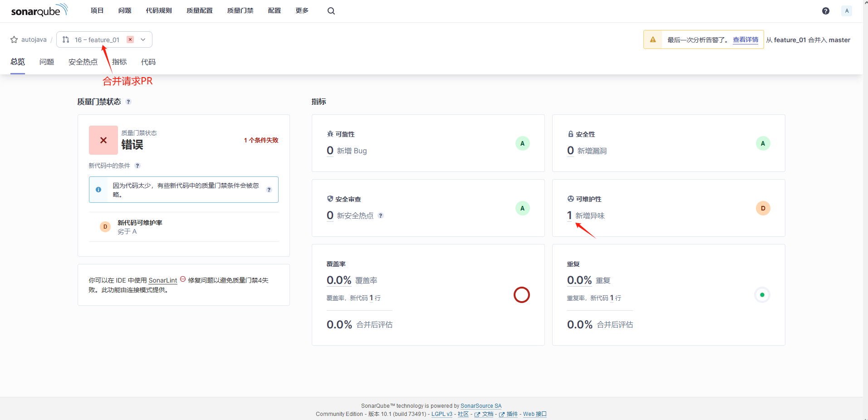Click help icon next to 质量门禁状态
The height and width of the screenshot is (420, 868).
click(x=128, y=102)
